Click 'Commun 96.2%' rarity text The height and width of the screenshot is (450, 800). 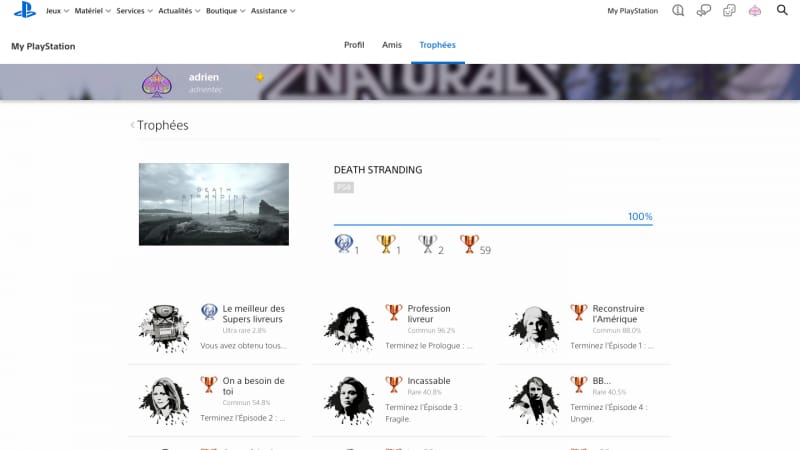pyautogui.click(x=431, y=331)
